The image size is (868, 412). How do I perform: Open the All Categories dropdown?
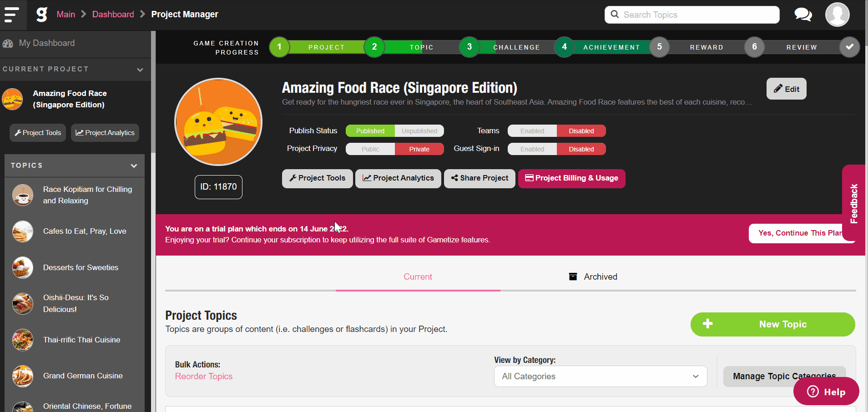click(600, 377)
